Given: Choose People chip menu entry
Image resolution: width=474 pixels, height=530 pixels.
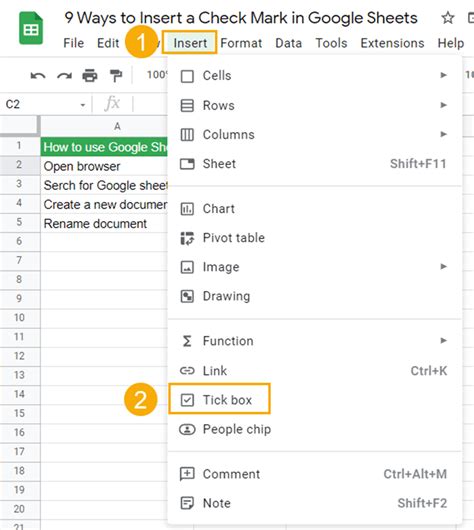Looking at the screenshot, I should coord(315,429).
